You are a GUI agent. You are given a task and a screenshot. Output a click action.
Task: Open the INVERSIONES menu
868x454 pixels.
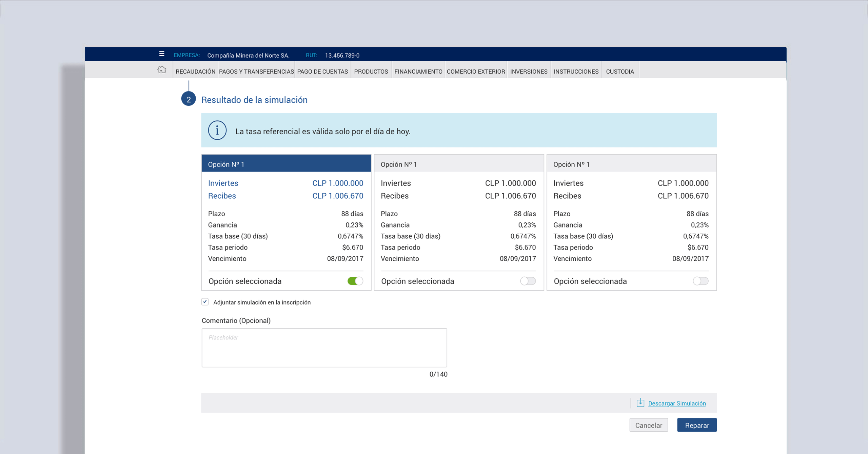[x=529, y=72]
